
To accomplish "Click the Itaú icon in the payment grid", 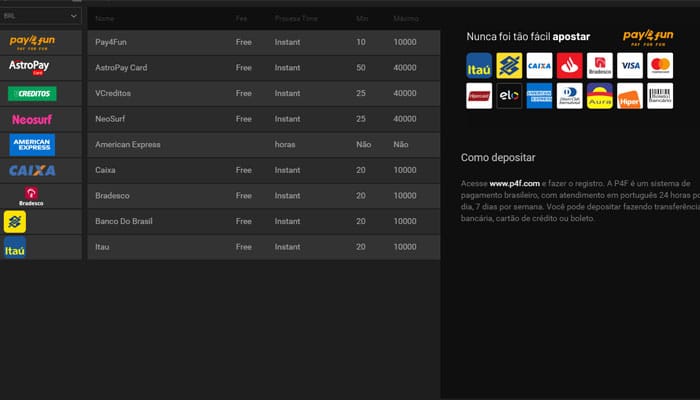I will coord(479,66).
